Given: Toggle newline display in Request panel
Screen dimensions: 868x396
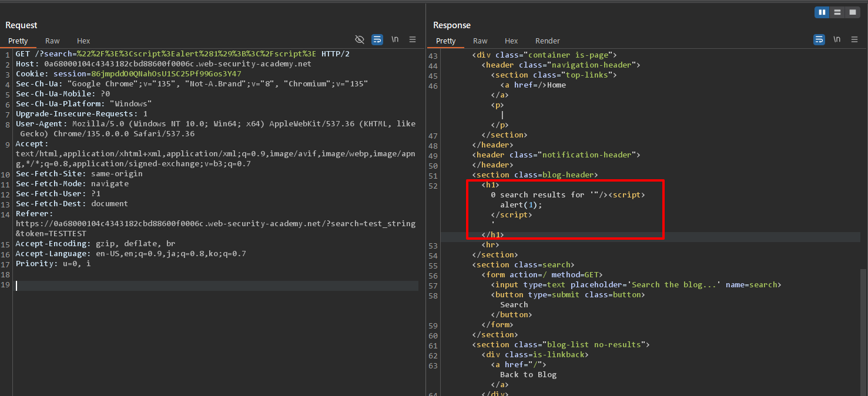Looking at the screenshot, I should (x=395, y=39).
